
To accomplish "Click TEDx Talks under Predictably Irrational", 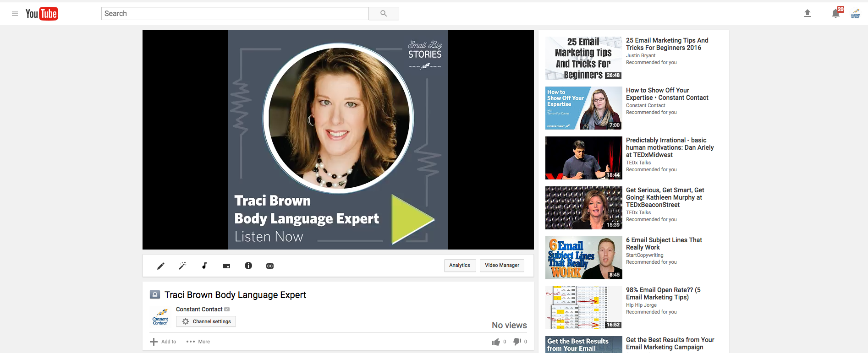I will click(638, 163).
